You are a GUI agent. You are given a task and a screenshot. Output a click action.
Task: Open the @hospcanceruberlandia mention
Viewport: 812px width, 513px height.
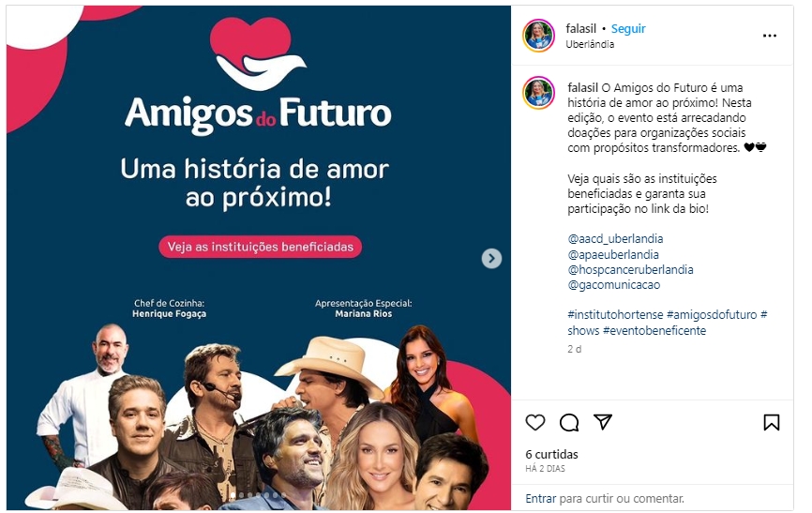(x=630, y=269)
